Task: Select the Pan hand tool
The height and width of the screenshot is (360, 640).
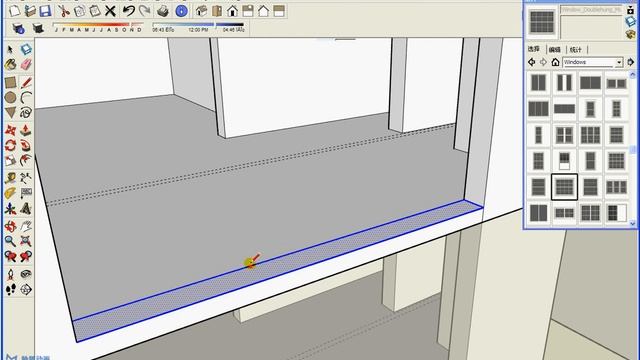Action: coord(26,226)
